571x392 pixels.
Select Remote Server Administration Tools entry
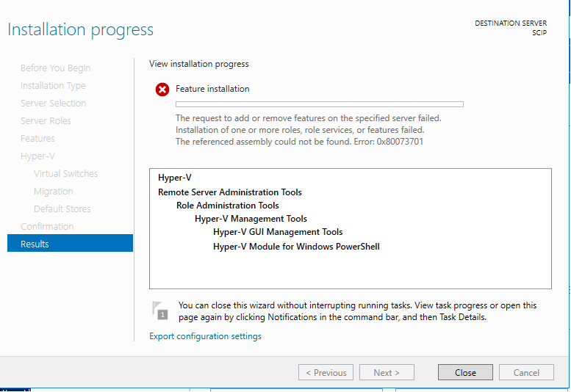[x=230, y=192]
